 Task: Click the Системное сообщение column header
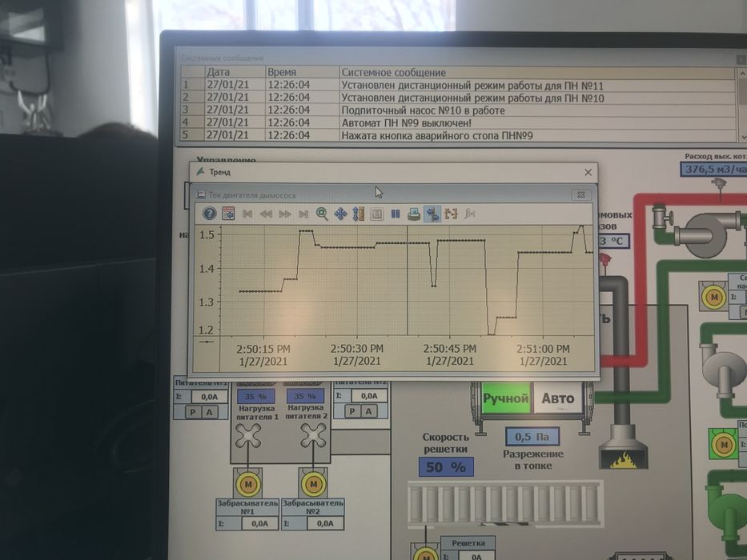537,72
